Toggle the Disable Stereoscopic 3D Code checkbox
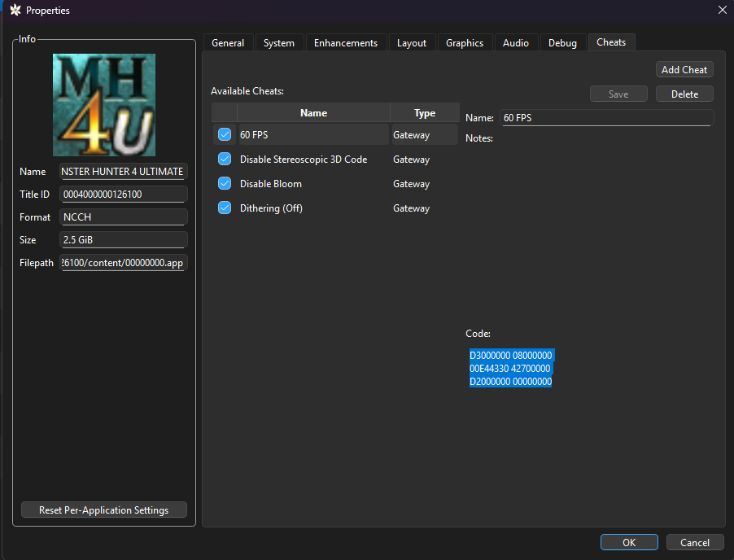 (225, 160)
